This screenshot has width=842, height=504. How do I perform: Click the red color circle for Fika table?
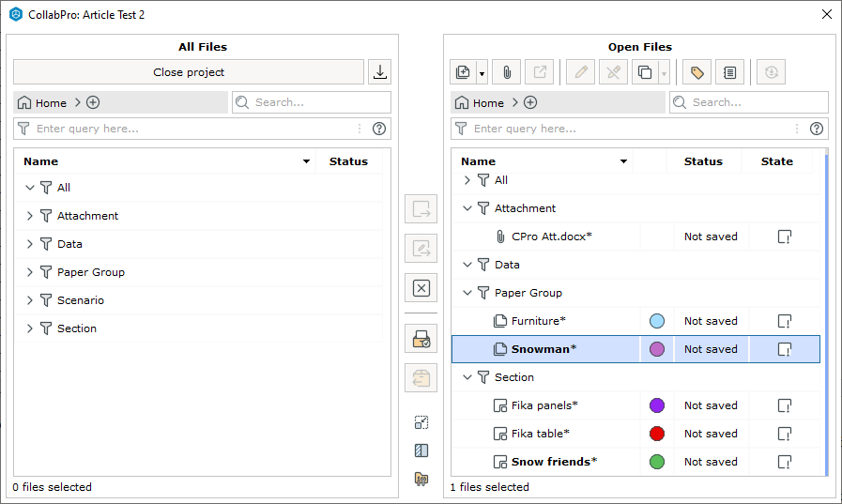tap(657, 434)
